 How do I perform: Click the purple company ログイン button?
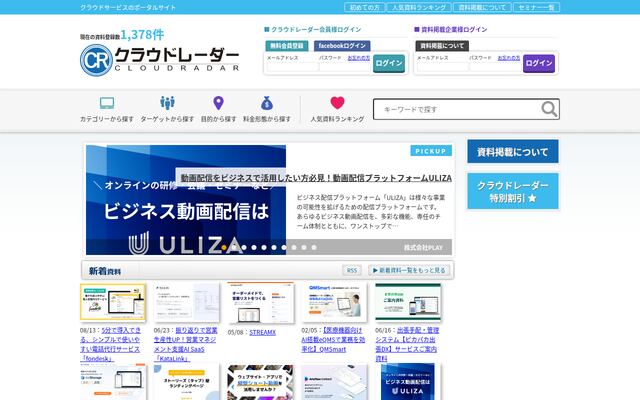539,63
